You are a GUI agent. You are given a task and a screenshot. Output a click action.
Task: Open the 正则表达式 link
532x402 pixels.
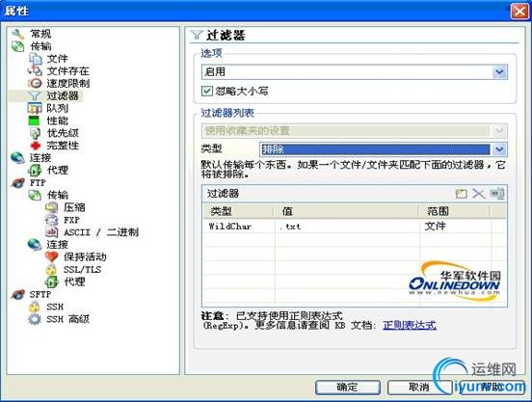410,326
